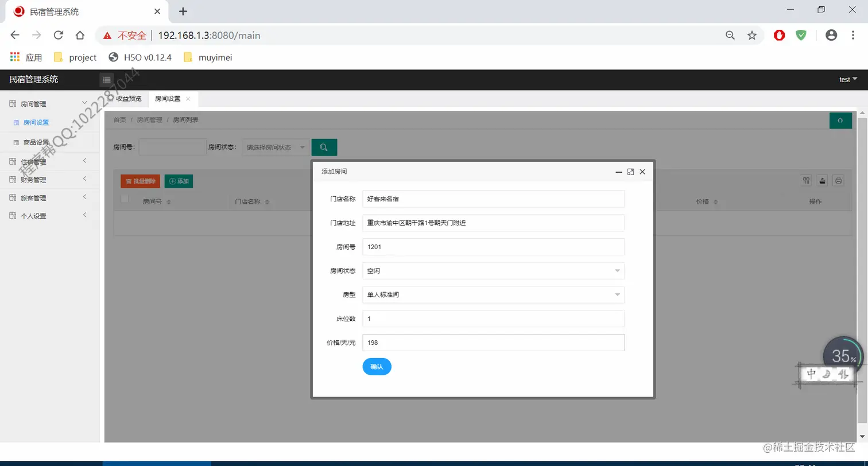Click the table print icon
The height and width of the screenshot is (466, 868).
pyautogui.click(x=839, y=181)
